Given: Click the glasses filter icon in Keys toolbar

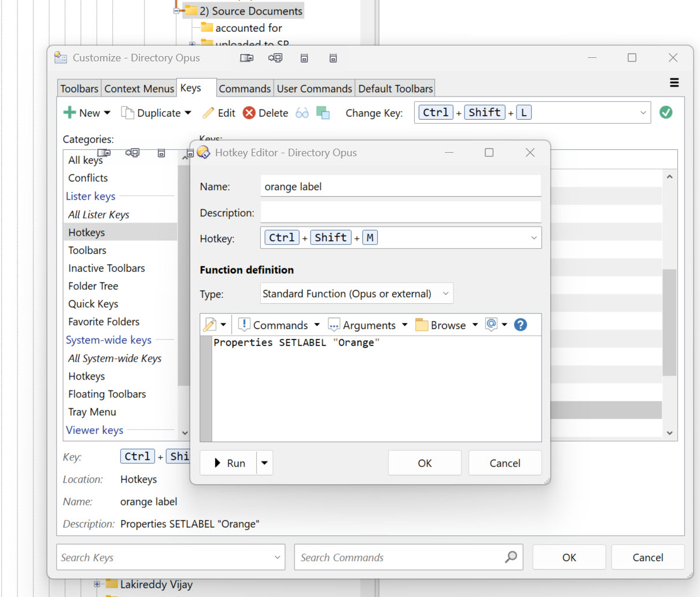Looking at the screenshot, I should (x=302, y=113).
